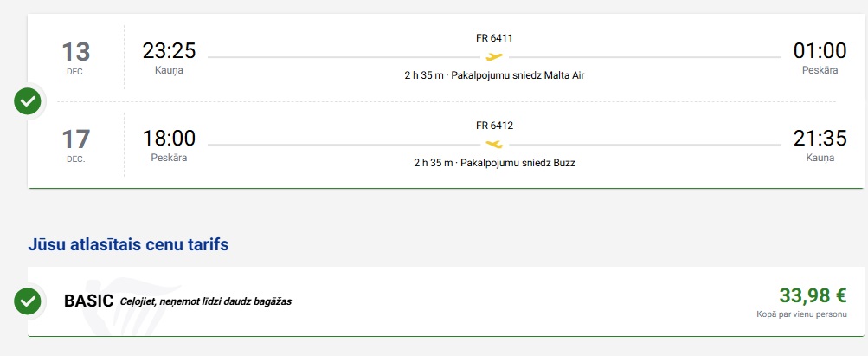Click the plane icon under FR 6412

(x=494, y=144)
